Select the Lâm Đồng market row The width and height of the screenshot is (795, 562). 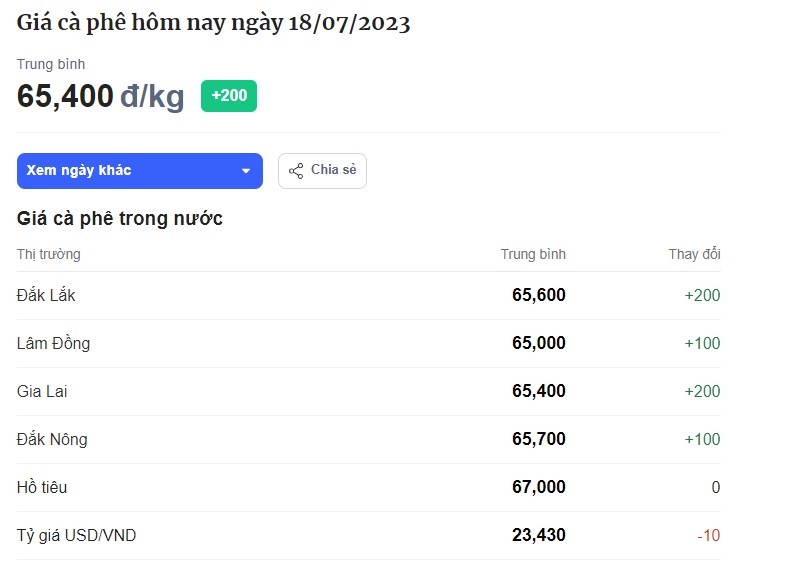tap(369, 343)
